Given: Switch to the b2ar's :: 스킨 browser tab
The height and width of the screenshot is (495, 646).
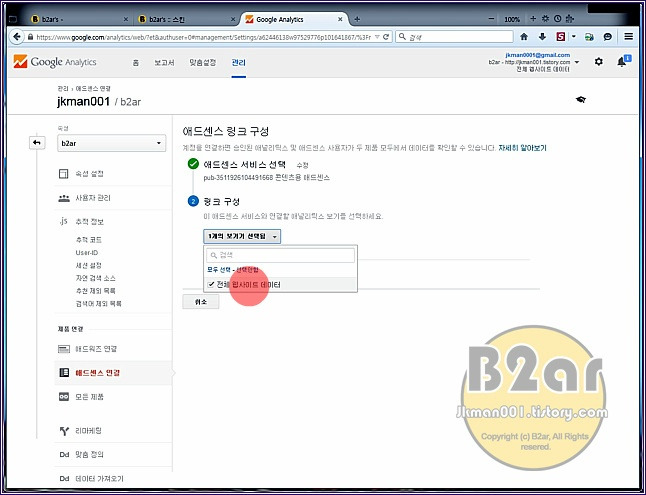Looking at the screenshot, I should (x=185, y=19).
